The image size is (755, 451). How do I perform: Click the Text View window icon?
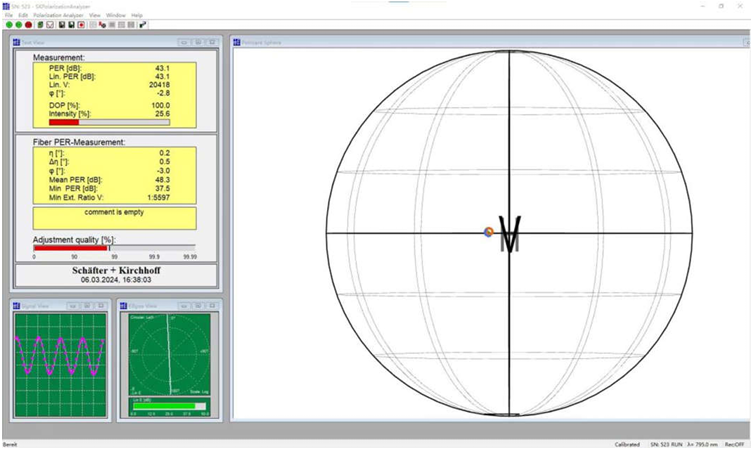click(x=16, y=42)
